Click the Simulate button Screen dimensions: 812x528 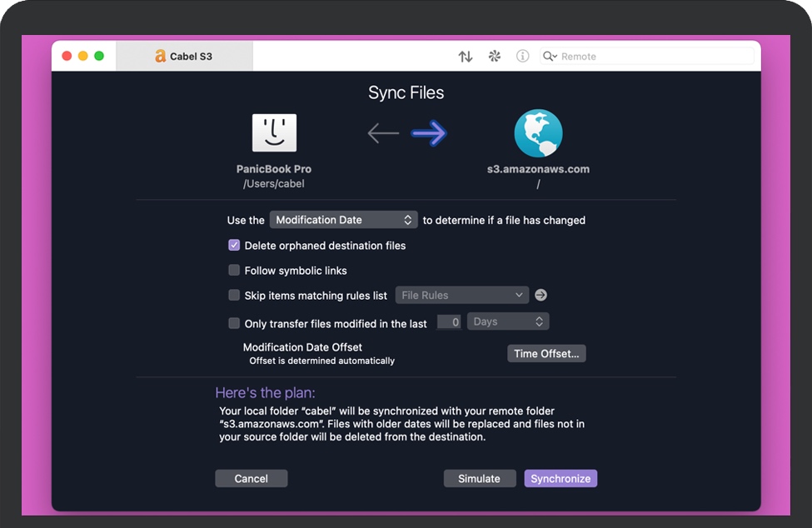479,479
